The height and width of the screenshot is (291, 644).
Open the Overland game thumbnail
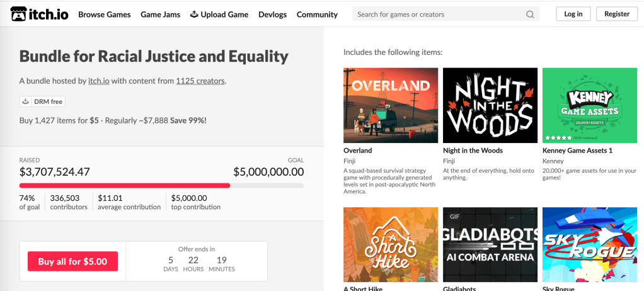click(x=391, y=104)
